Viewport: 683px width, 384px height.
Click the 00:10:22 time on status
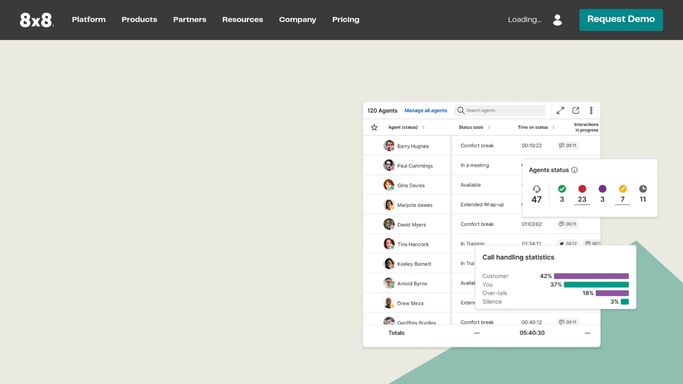(532, 145)
